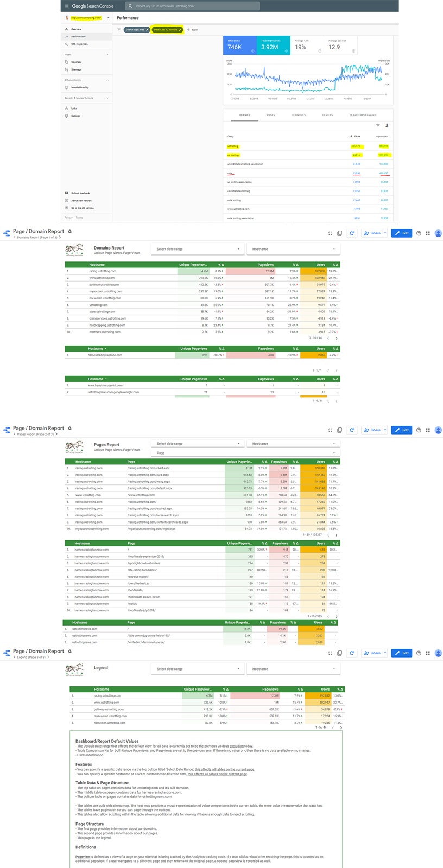Open Search Console Settings
Viewport: 443px width, 868px height.
click(66, 116)
